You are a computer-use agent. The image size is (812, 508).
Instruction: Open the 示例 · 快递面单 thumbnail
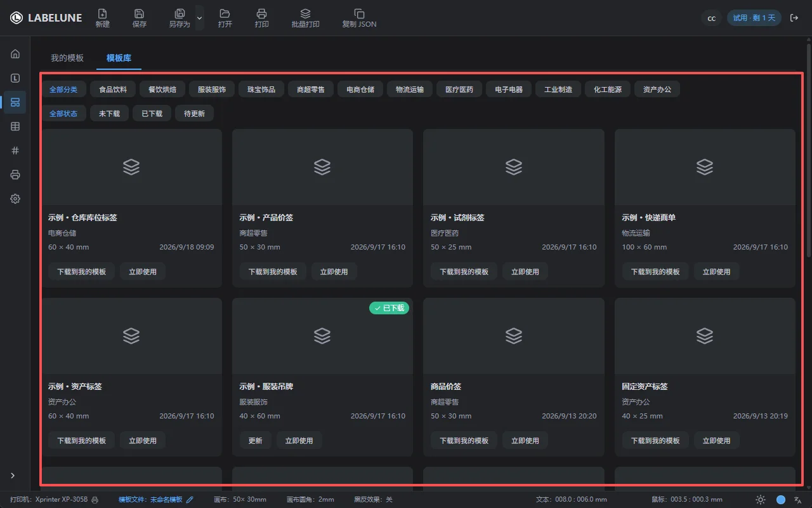click(x=705, y=167)
